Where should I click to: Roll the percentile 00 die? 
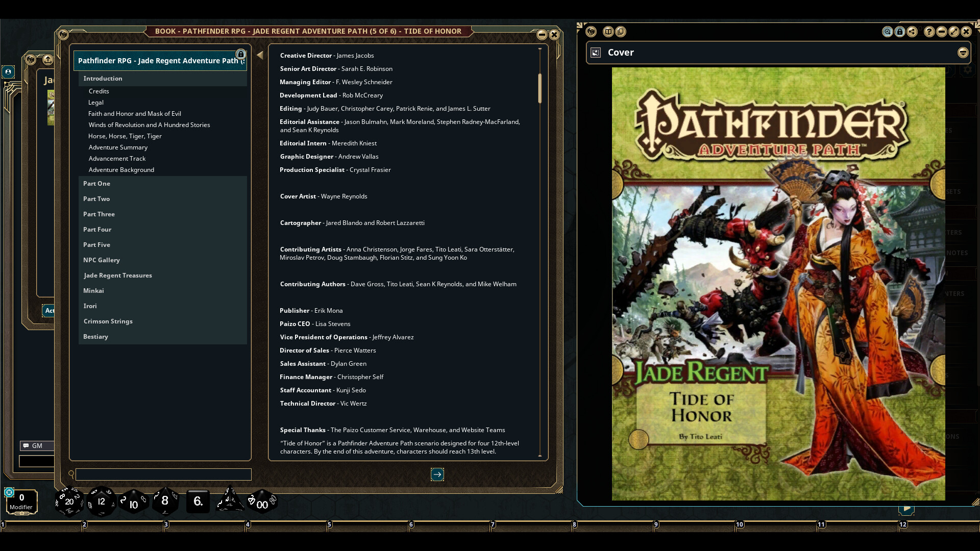coord(262,503)
